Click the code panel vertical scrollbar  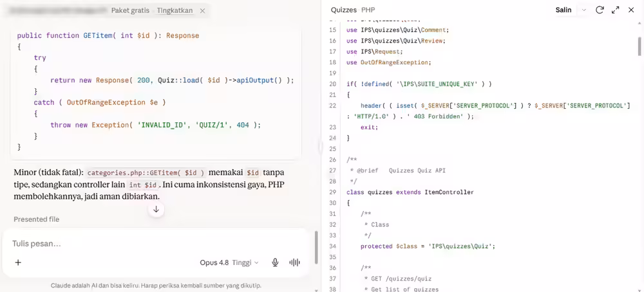coord(639,46)
